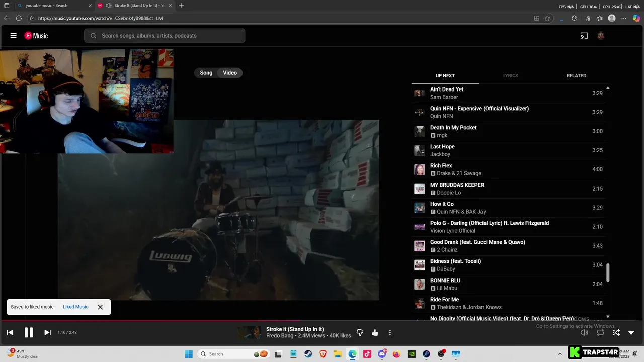Play Quin NFN - Expensive (Official Visualizer)
Image resolution: width=644 pixels, height=362 pixels.
coord(508,112)
